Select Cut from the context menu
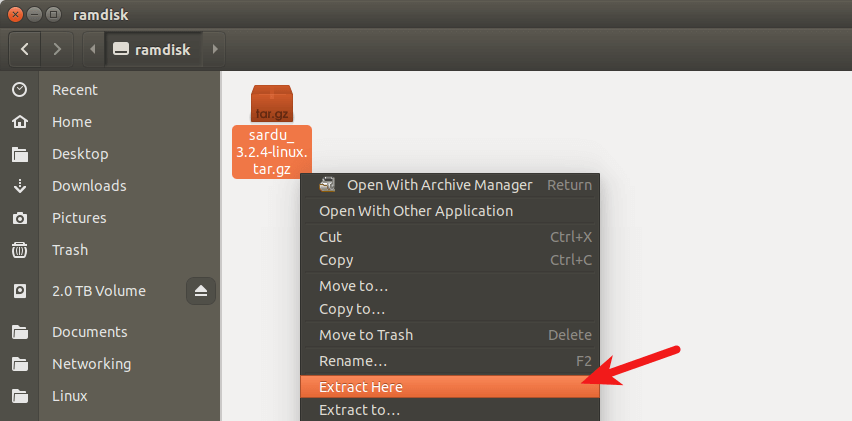This screenshot has width=852, height=421. click(x=450, y=237)
